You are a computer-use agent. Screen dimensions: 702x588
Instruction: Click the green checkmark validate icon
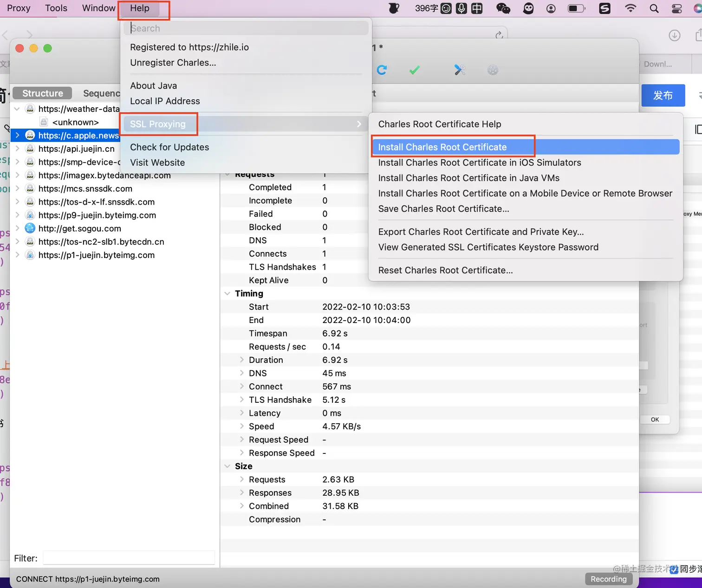(415, 70)
